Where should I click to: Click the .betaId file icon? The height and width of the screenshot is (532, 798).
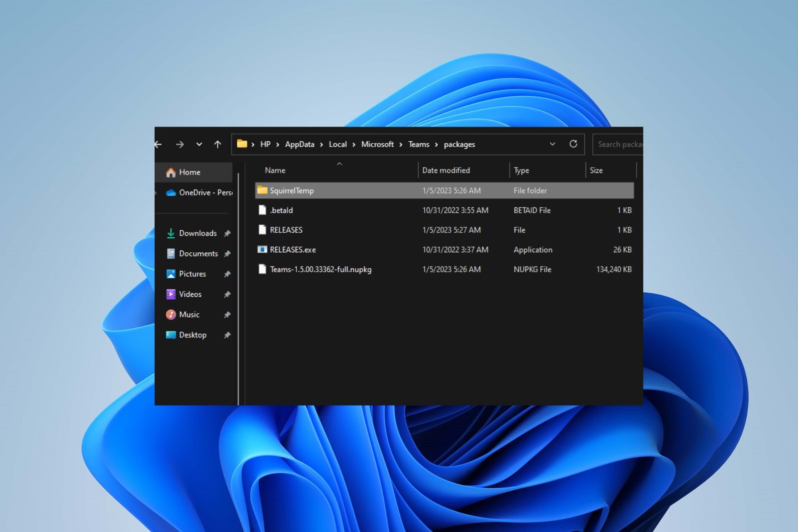point(262,210)
